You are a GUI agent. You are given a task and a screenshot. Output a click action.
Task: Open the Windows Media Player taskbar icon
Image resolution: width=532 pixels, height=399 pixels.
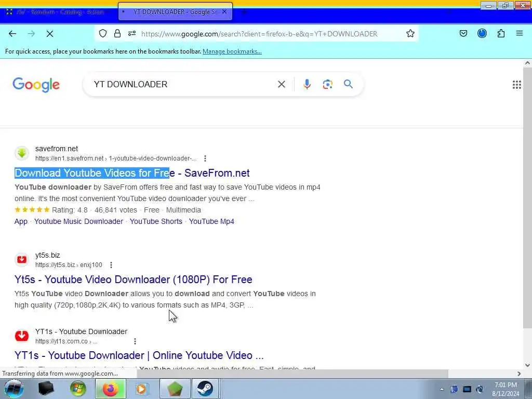coord(142,389)
